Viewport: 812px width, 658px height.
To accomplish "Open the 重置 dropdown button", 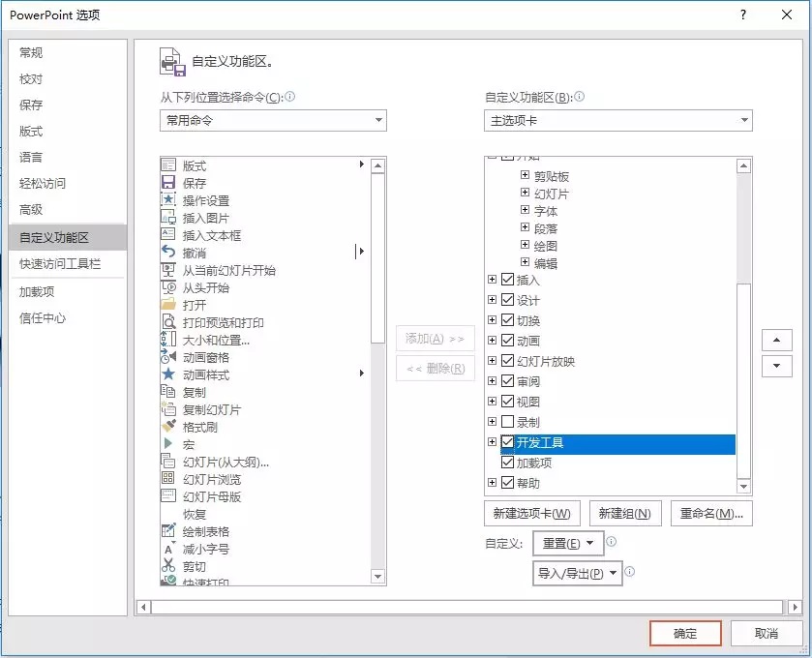I will (x=568, y=543).
